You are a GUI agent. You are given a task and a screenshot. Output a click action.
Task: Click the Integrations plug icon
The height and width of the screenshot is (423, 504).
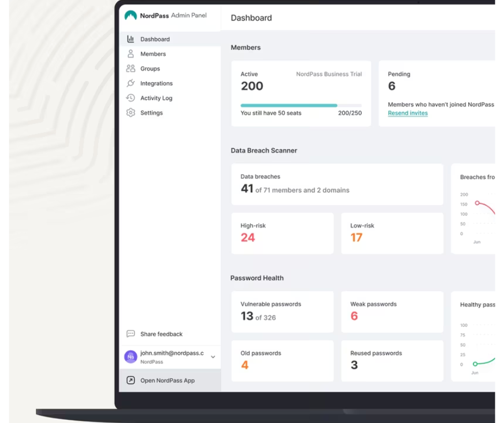pos(130,83)
